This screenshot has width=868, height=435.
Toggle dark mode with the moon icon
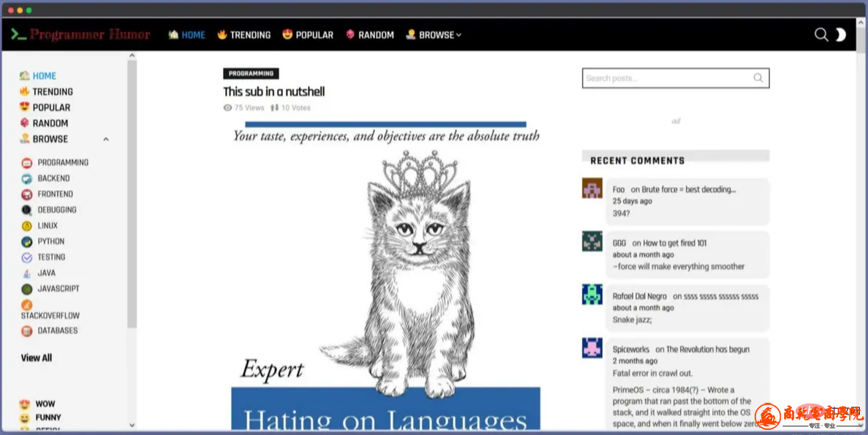click(x=841, y=34)
